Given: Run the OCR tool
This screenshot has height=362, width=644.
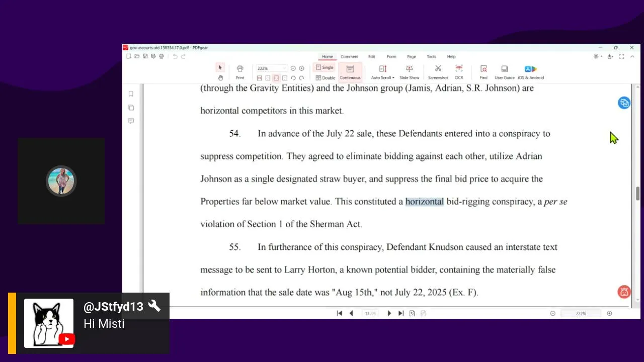Looking at the screenshot, I should pyautogui.click(x=459, y=71).
